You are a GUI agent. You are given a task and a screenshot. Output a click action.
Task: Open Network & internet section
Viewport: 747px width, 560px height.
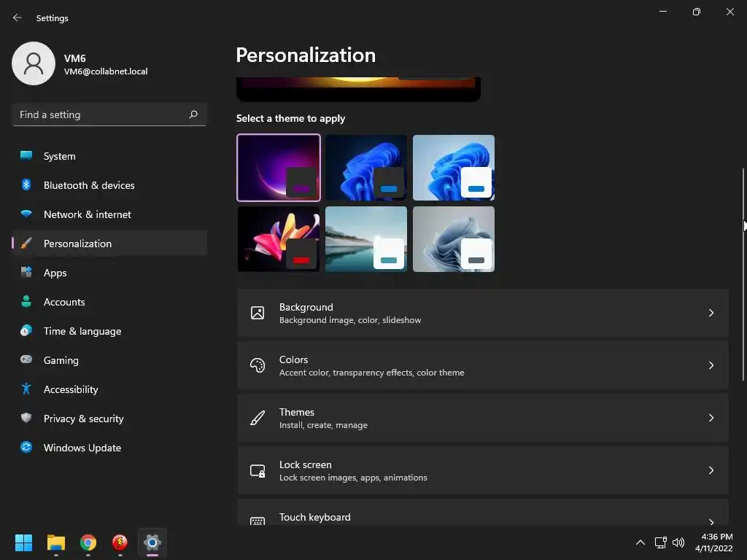[x=109, y=214]
